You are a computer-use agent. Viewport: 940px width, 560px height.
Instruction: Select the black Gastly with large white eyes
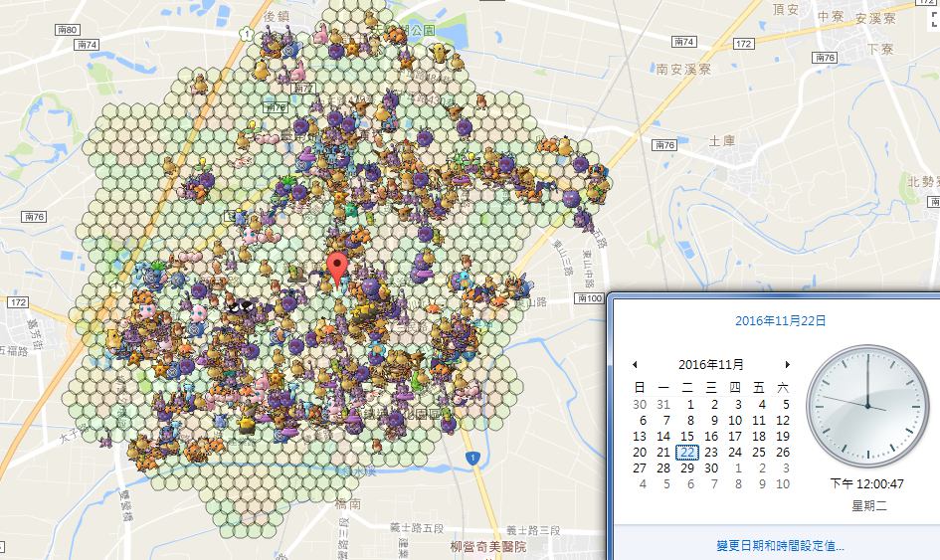pyautogui.click(x=241, y=305)
